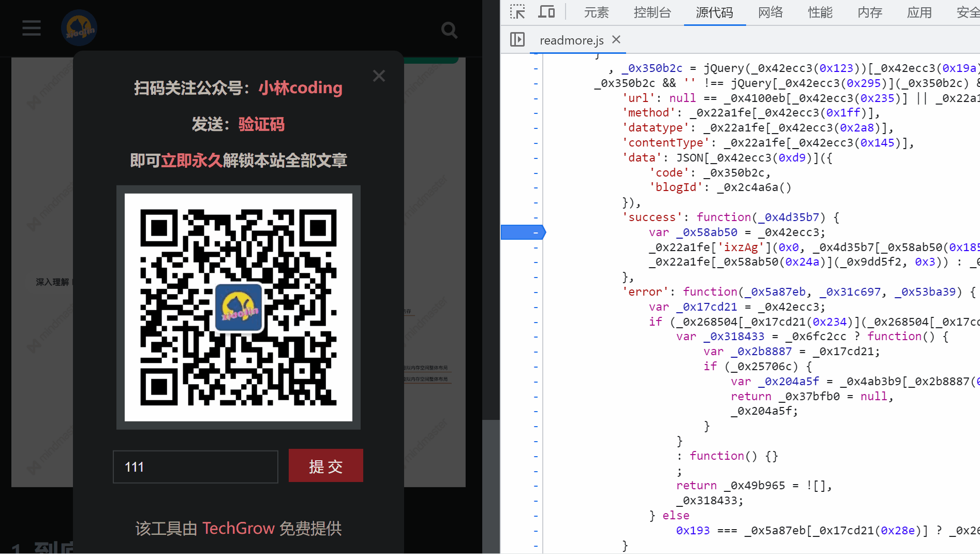Click the xiaolin site logo in header
This screenshot has width=980, height=554.
coord(79,28)
